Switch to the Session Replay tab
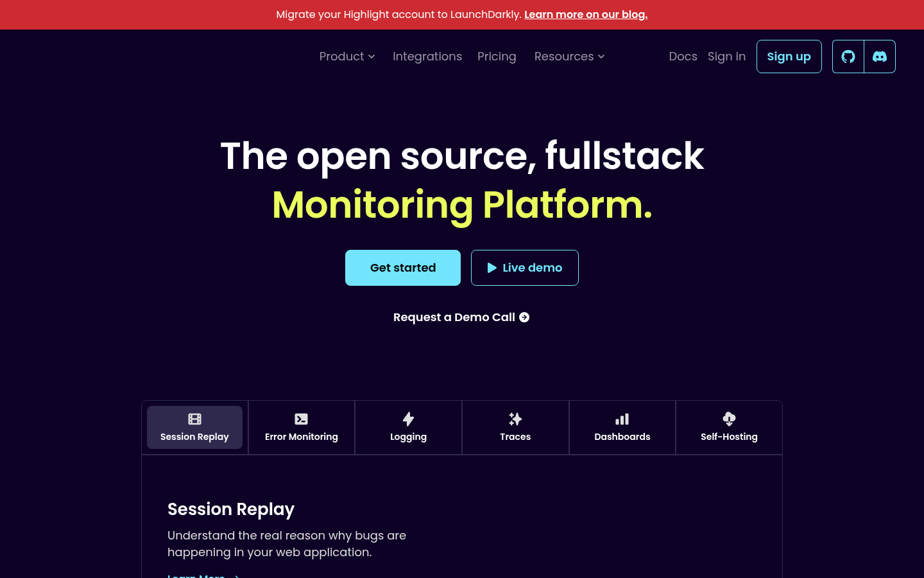 [194, 427]
